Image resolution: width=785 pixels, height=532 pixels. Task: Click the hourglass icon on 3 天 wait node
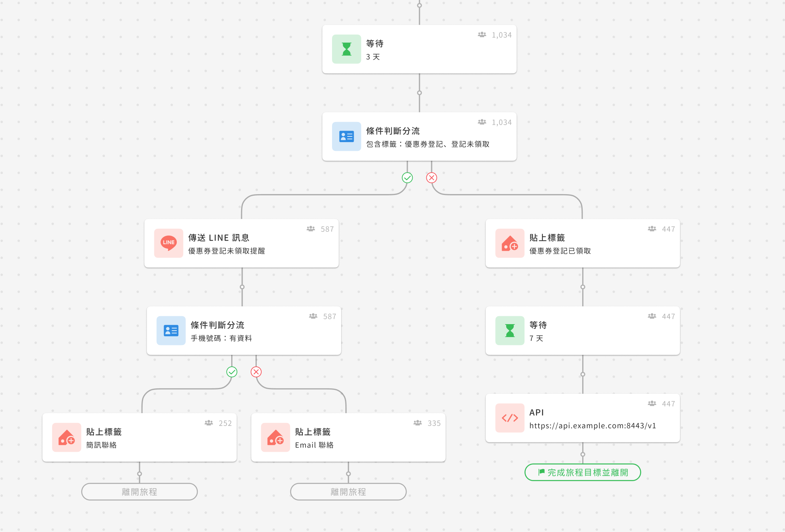[346, 49]
